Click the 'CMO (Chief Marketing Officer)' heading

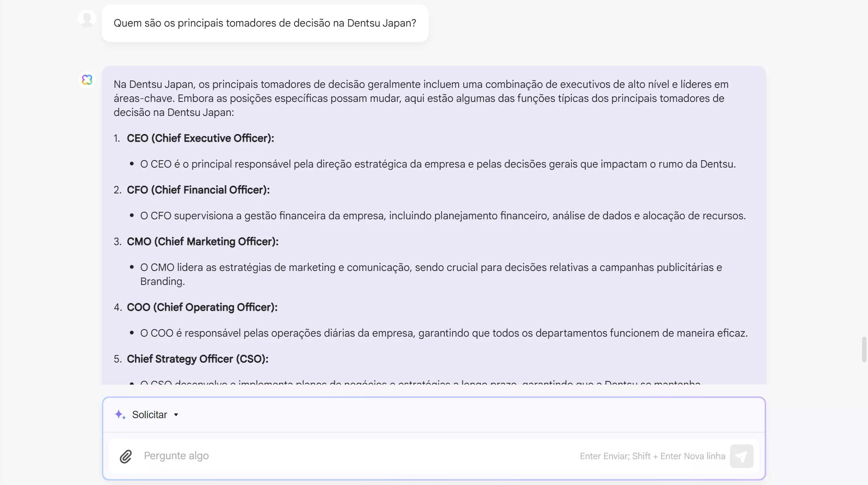pyautogui.click(x=203, y=241)
